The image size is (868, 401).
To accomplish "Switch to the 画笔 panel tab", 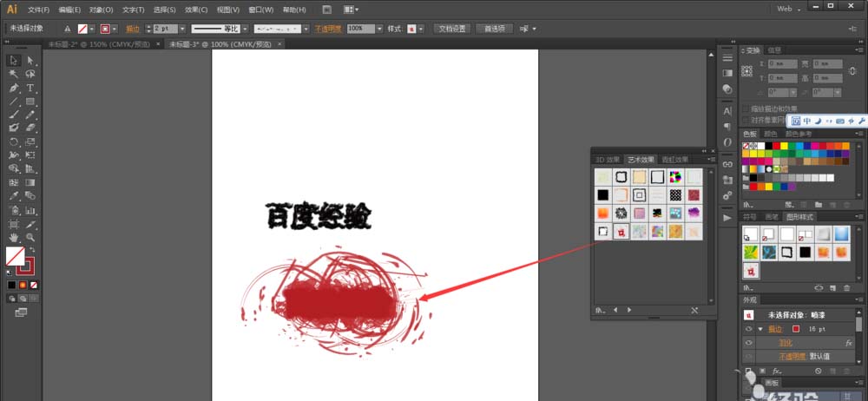I will tap(771, 217).
